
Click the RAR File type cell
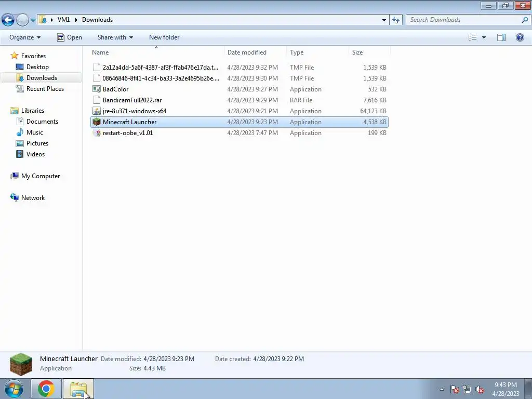(301, 100)
